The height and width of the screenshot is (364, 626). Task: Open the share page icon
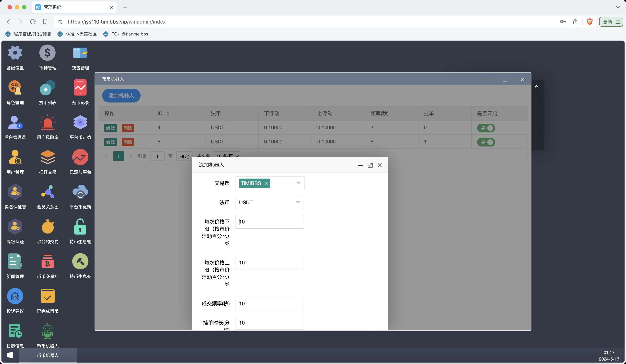coord(575,22)
